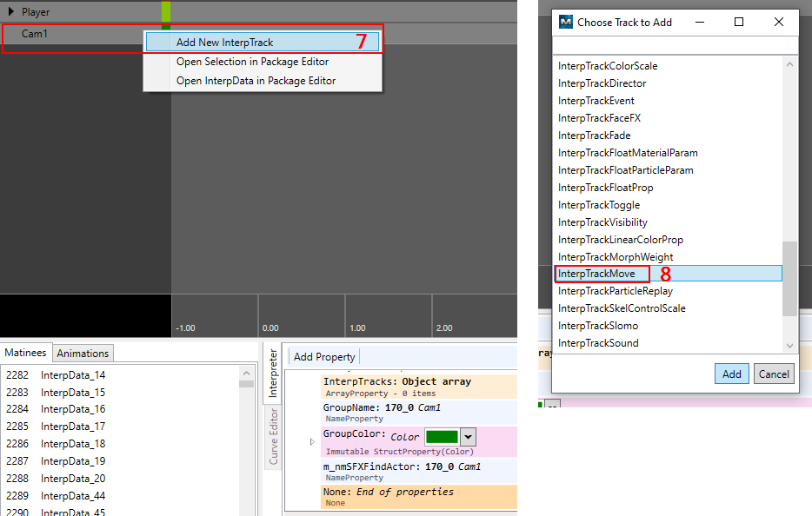
Task: Click the 0.00 timeline time marker
Action: coord(270,328)
